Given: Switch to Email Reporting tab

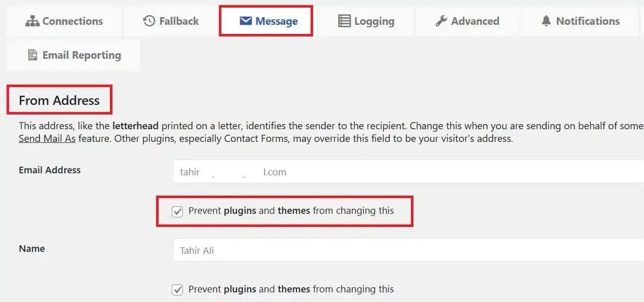Looking at the screenshot, I should pyautogui.click(x=81, y=55).
